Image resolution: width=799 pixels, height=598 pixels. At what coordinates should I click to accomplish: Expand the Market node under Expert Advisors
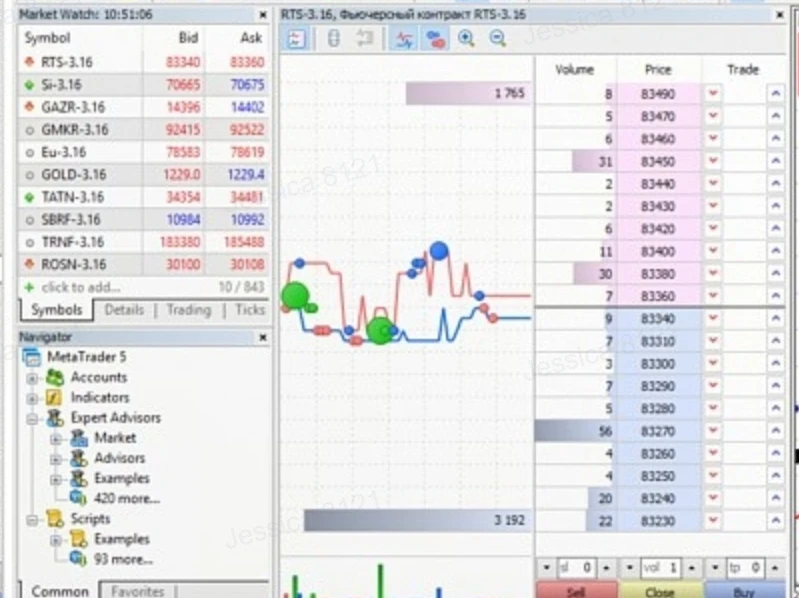56,439
